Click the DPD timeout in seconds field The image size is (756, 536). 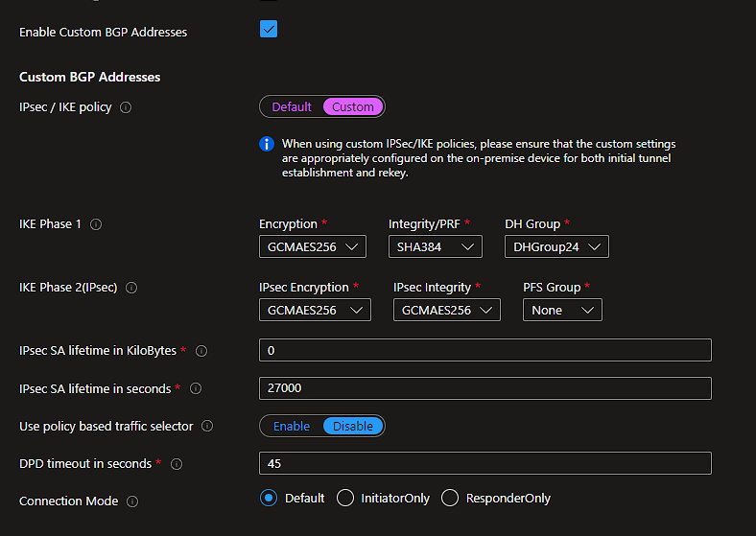click(484, 463)
